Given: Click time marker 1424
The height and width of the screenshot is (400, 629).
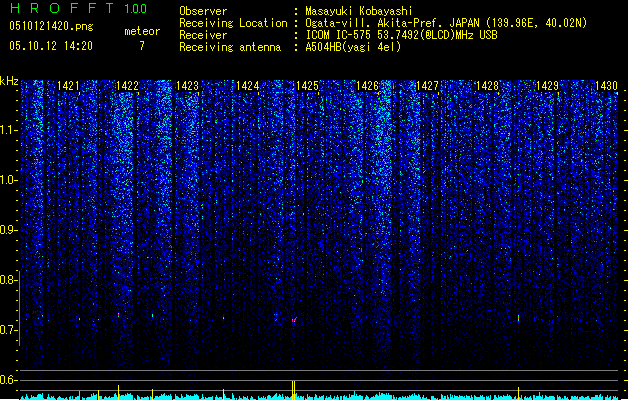Looking at the screenshot, I should pyautogui.click(x=248, y=85).
